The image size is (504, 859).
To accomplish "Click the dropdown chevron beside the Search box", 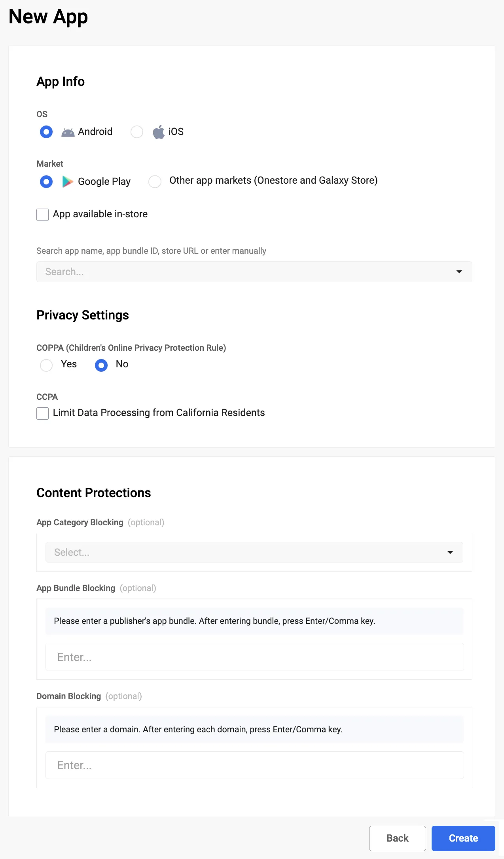I will tap(459, 272).
